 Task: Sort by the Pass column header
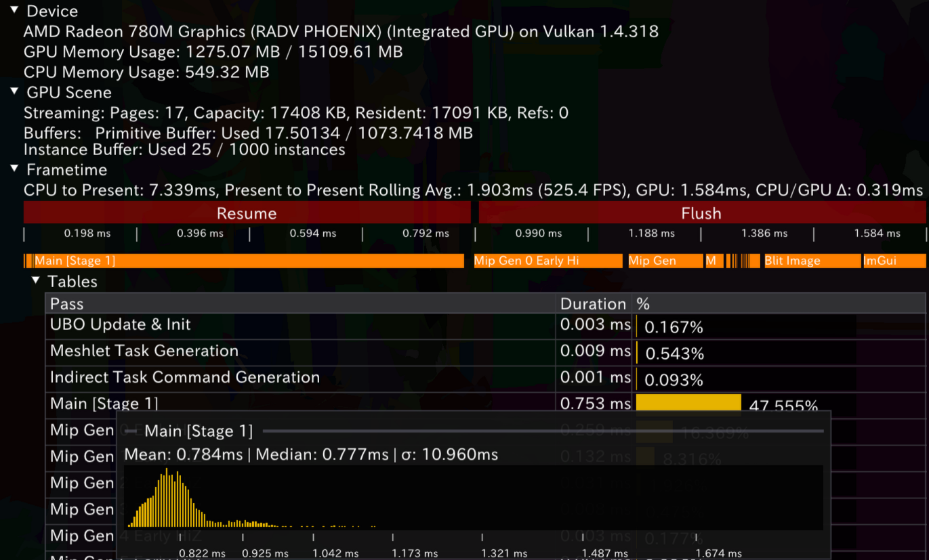pos(300,304)
